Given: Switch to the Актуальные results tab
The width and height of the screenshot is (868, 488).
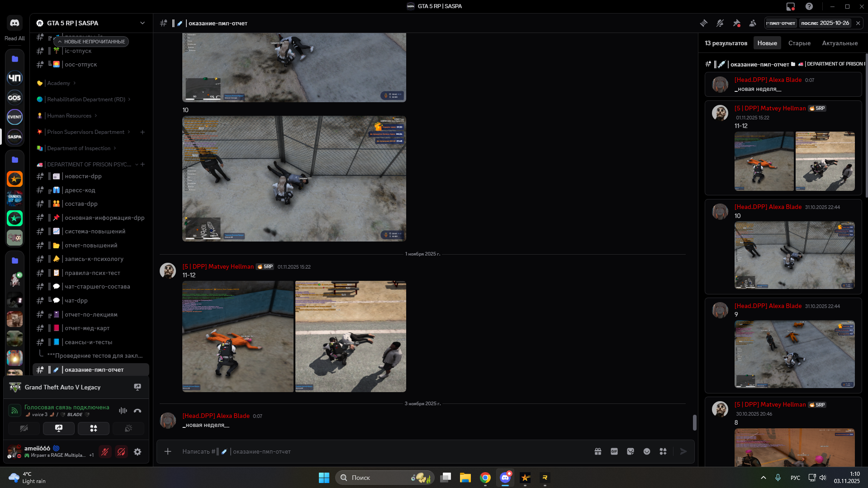Looking at the screenshot, I should (840, 43).
